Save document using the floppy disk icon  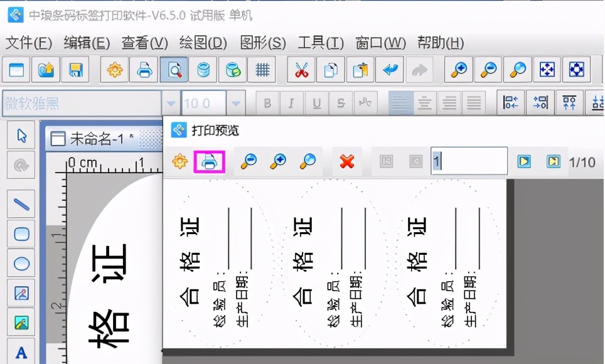[75, 70]
